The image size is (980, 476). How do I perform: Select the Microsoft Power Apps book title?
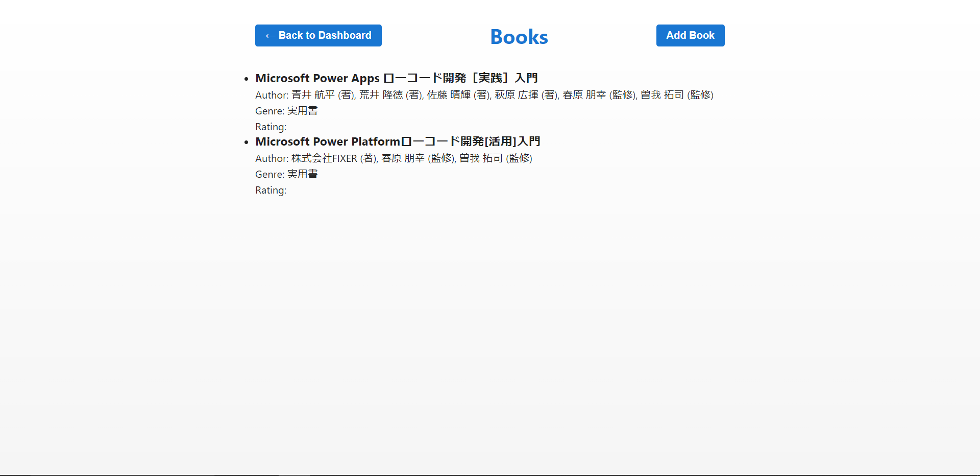[x=397, y=78]
